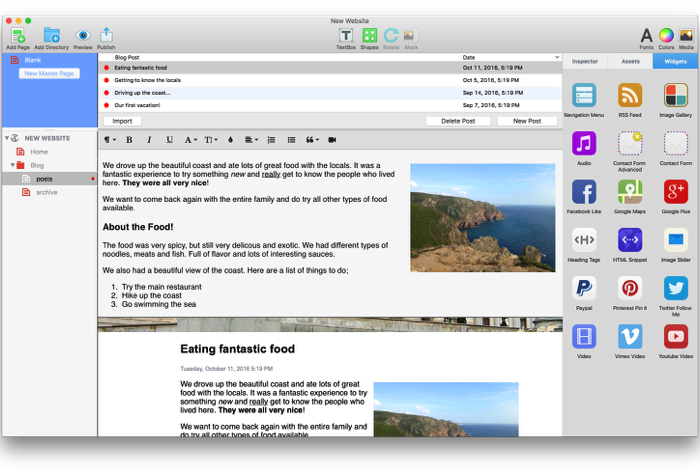Choose the Vimeo Video widget
The width and height of the screenshot is (700, 475).
coord(630,337)
